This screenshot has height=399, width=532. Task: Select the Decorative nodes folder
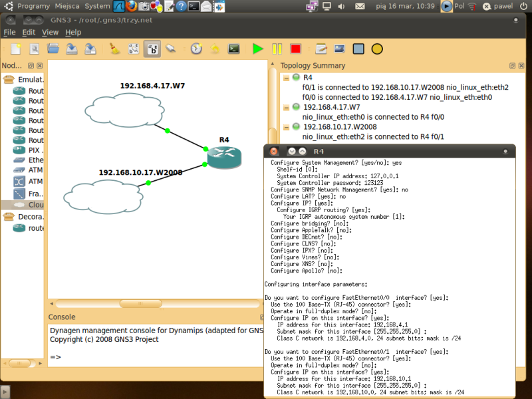pos(23,217)
